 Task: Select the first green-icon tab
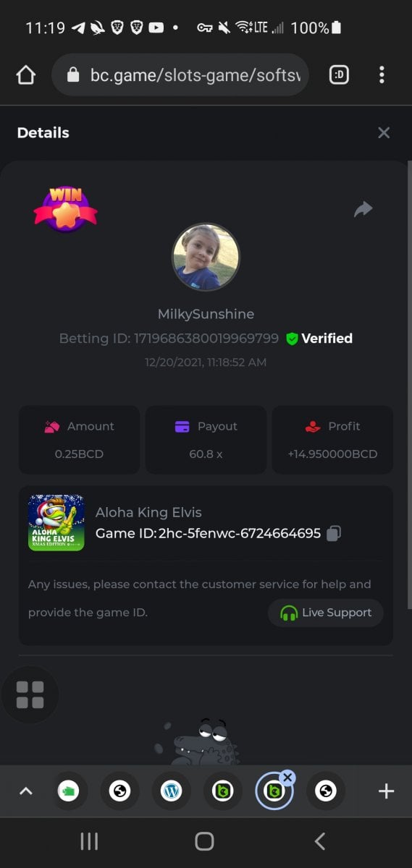(x=68, y=791)
